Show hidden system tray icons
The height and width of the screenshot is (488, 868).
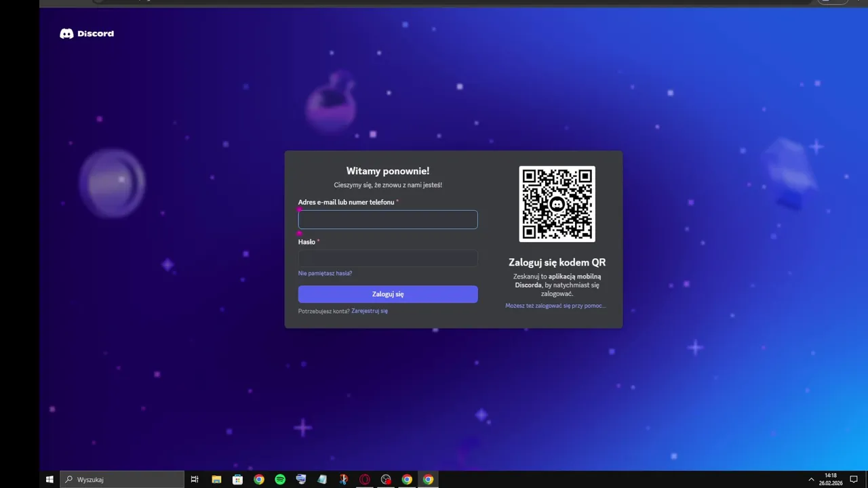(811, 479)
